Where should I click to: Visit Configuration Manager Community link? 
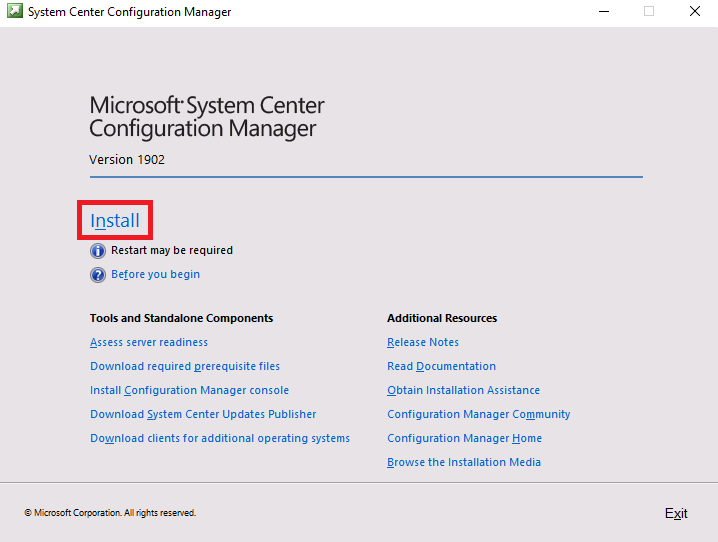478,414
